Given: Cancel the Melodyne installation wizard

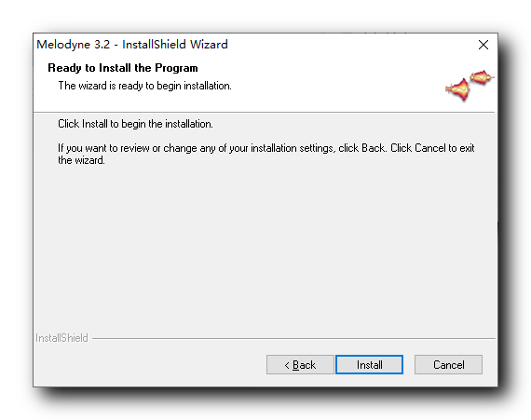Looking at the screenshot, I should 448,364.
